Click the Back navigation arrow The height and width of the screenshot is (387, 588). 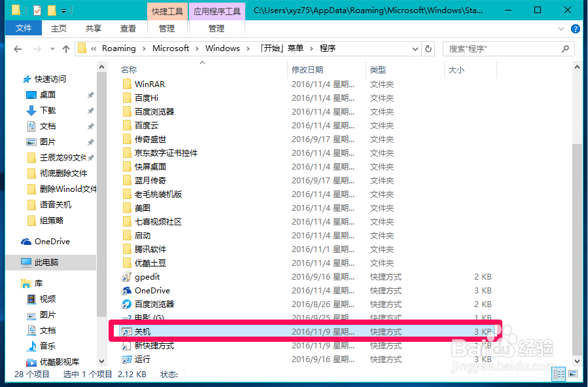click(x=17, y=48)
